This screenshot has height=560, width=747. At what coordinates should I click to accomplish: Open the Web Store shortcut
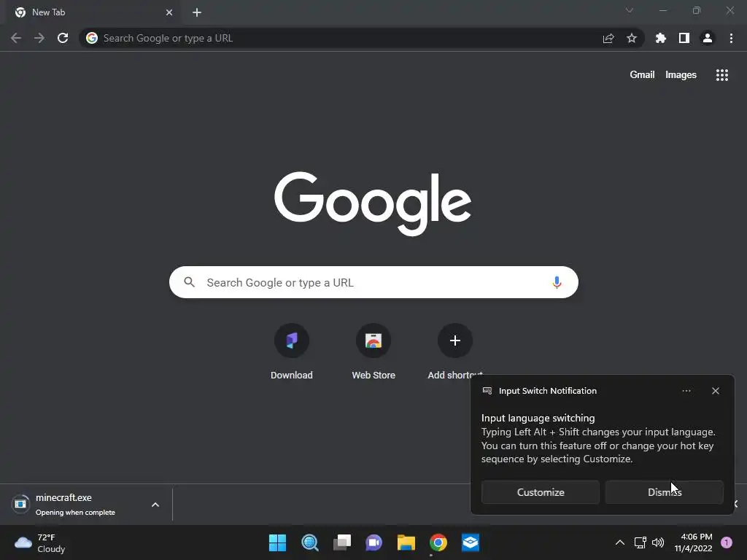tap(373, 352)
